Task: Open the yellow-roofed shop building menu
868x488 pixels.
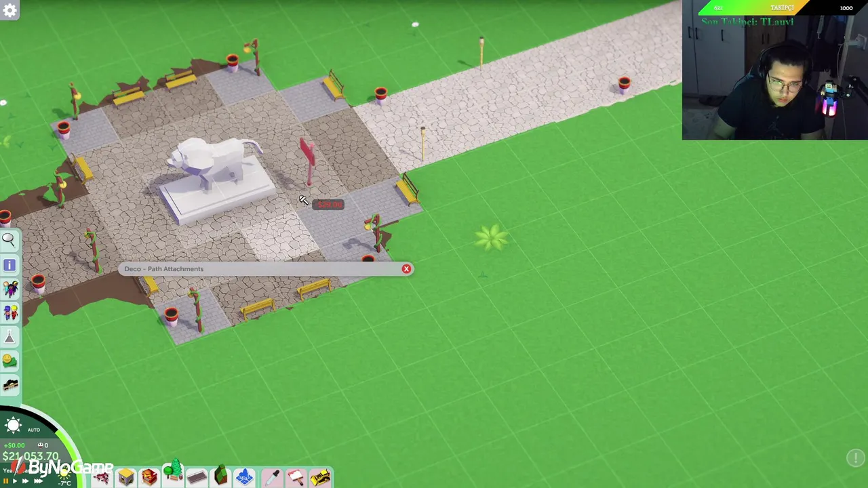Action: (126, 477)
